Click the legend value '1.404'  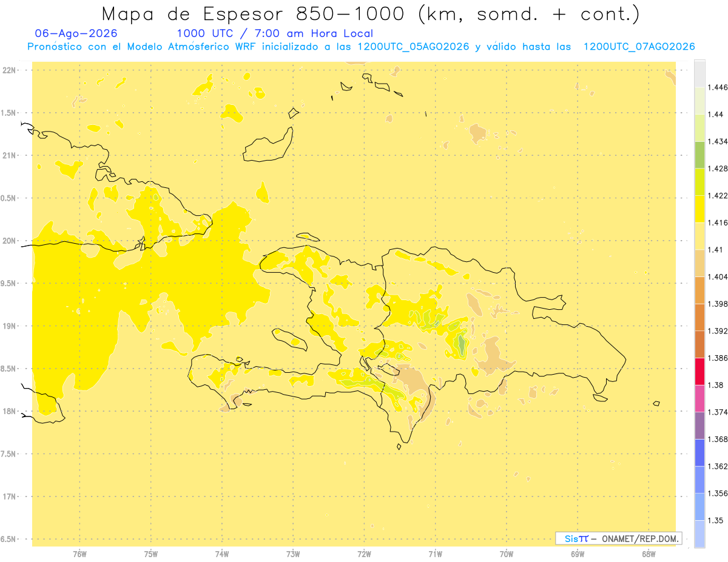point(718,276)
